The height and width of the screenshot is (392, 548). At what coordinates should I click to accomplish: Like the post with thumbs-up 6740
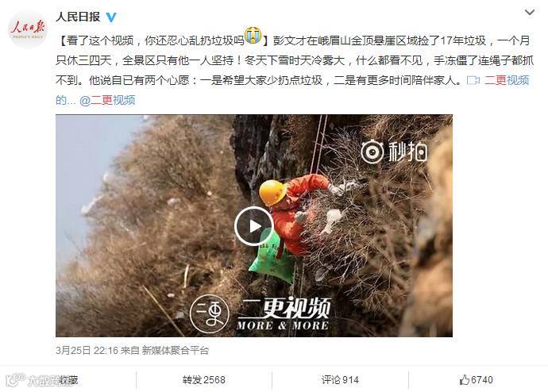pyautogui.click(x=477, y=380)
